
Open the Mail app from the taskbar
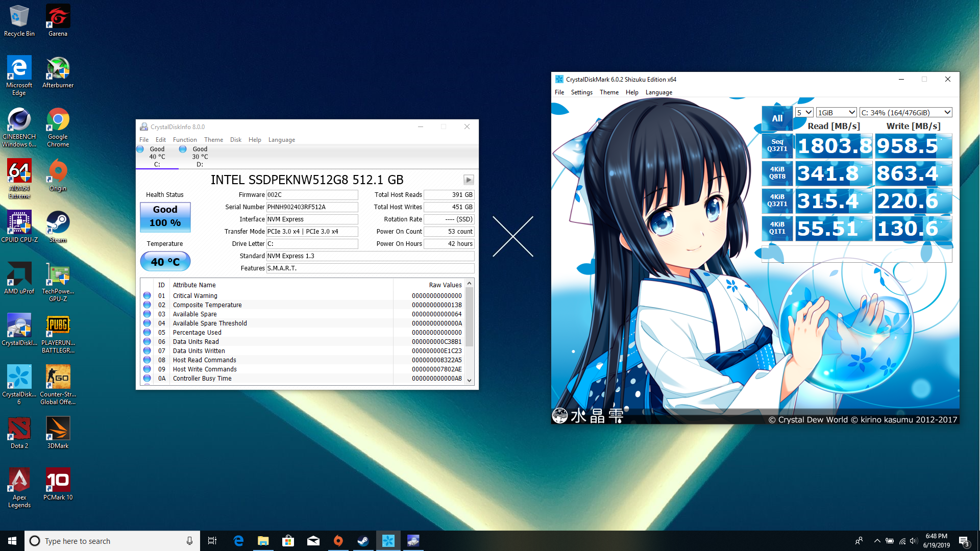click(x=313, y=541)
